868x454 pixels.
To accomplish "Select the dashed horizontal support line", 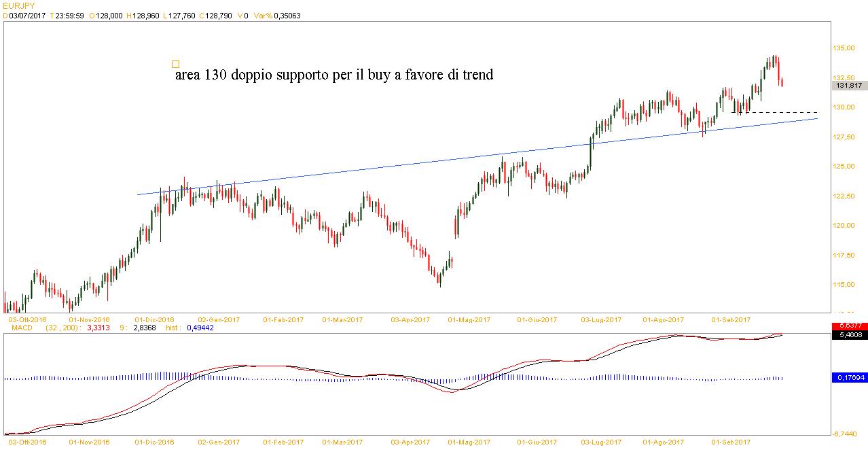I will click(781, 112).
